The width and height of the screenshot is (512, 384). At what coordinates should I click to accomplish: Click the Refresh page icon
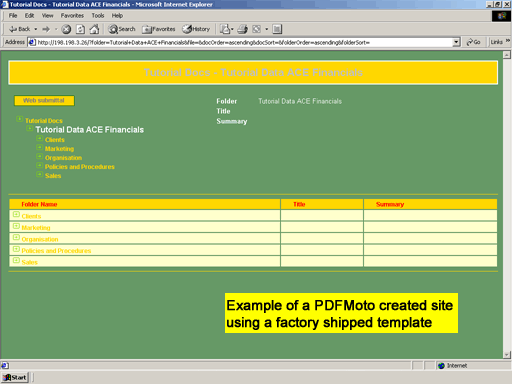coord(80,29)
